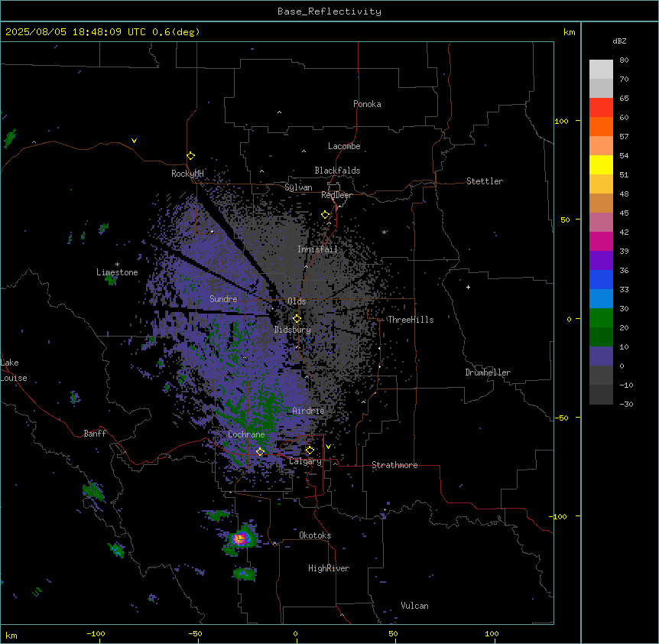The height and width of the screenshot is (644, 659).
Task: Click the Didsbury label
Action: pyautogui.click(x=293, y=330)
